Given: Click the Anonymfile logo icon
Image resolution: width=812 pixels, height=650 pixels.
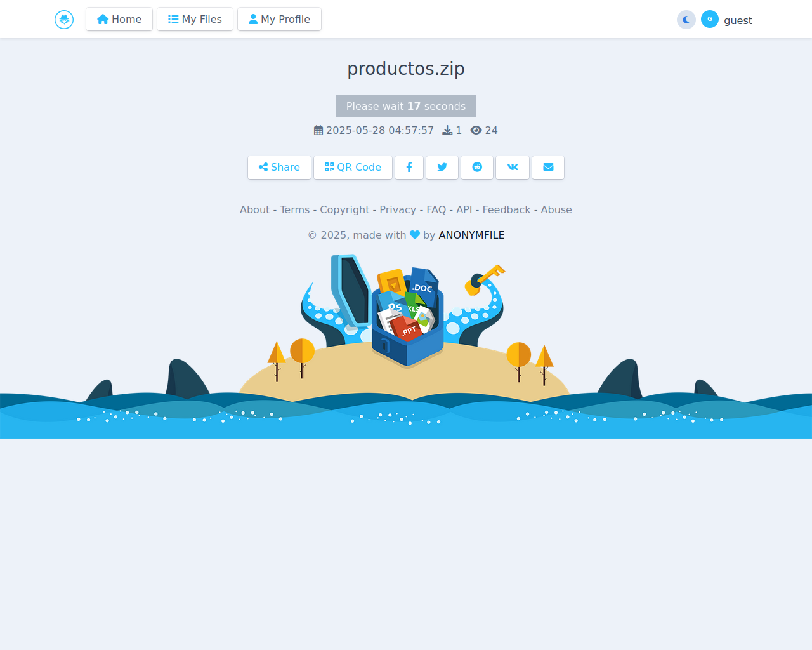Looking at the screenshot, I should [64, 20].
